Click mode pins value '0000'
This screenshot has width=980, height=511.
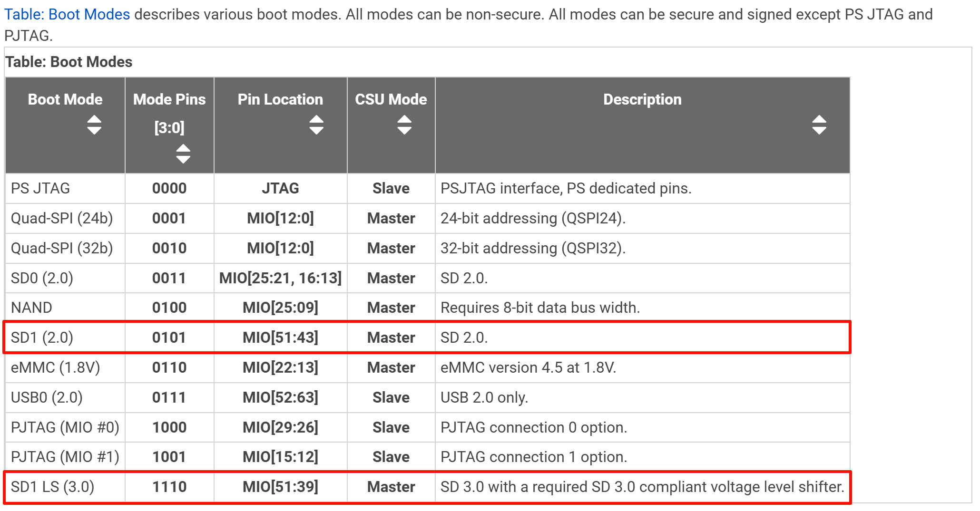click(169, 188)
